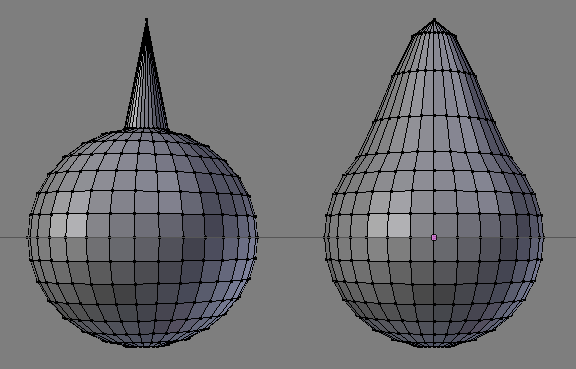Select left sphere's leftmost silhouette vertex on axis line
Viewport: 576px width, 369px height.
click(28, 237)
